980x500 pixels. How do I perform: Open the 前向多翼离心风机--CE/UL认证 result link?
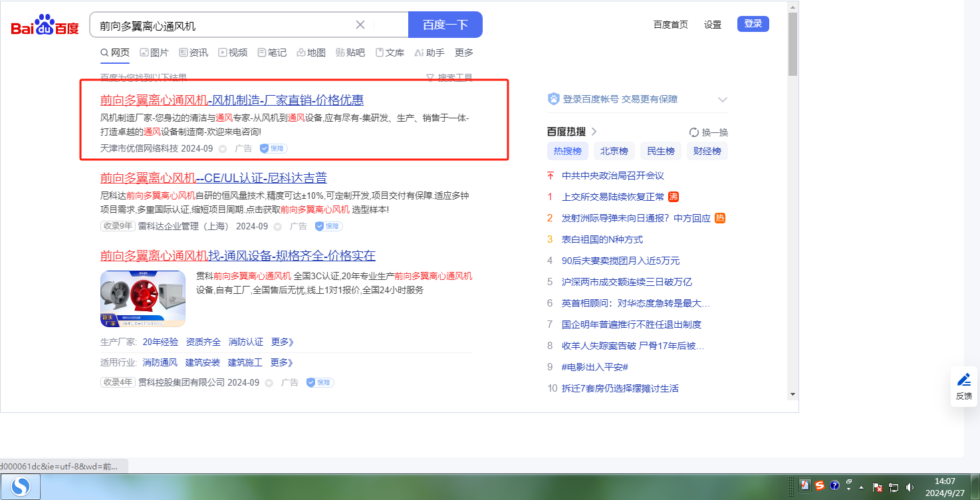click(x=213, y=178)
